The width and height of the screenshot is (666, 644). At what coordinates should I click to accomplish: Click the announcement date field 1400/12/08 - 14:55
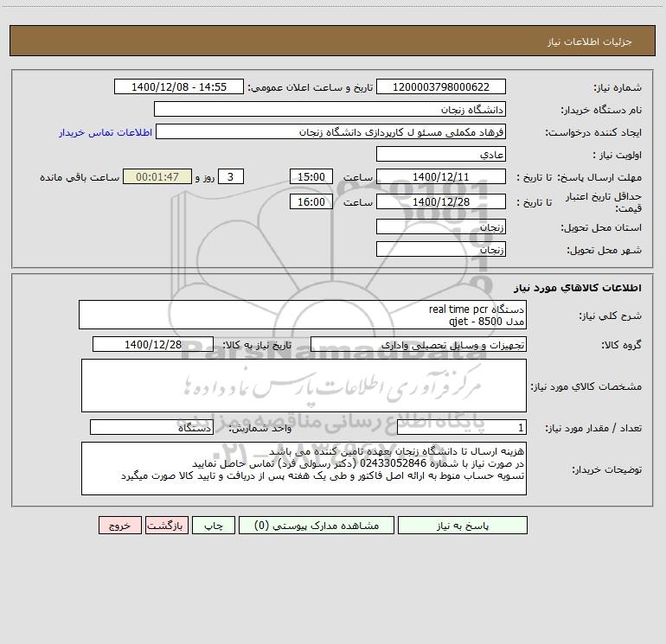(x=179, y=86)
